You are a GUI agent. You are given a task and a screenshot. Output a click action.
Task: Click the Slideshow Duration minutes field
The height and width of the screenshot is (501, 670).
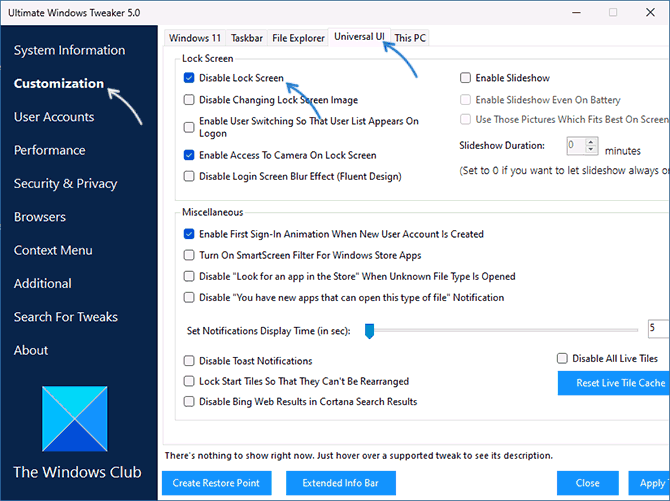coord(576,146)
